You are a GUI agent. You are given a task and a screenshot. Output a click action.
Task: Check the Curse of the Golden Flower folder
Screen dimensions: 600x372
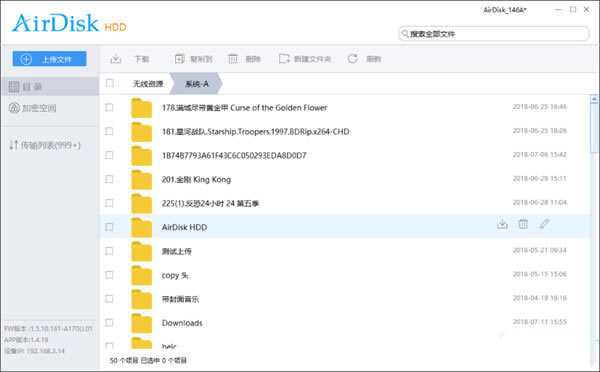(109, 107)
